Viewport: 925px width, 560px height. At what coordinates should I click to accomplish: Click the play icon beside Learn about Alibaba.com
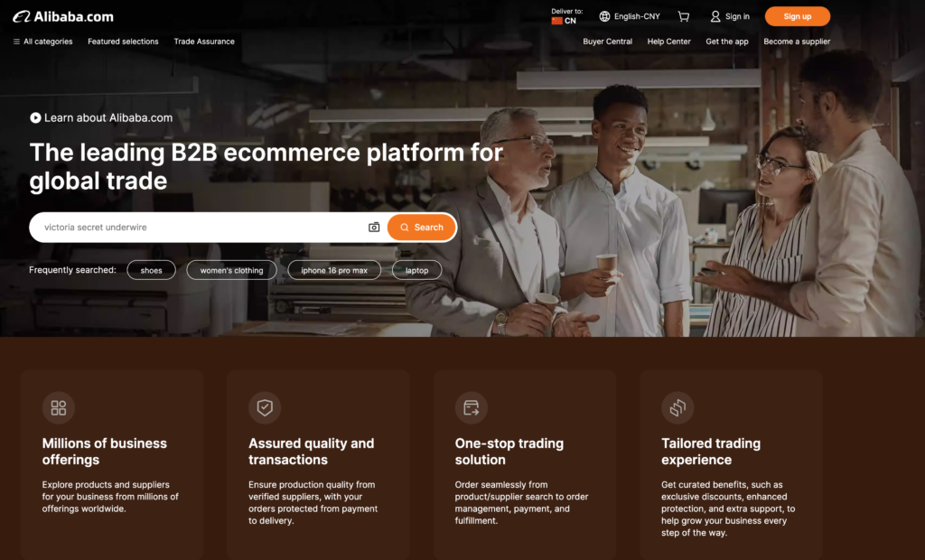35,117
